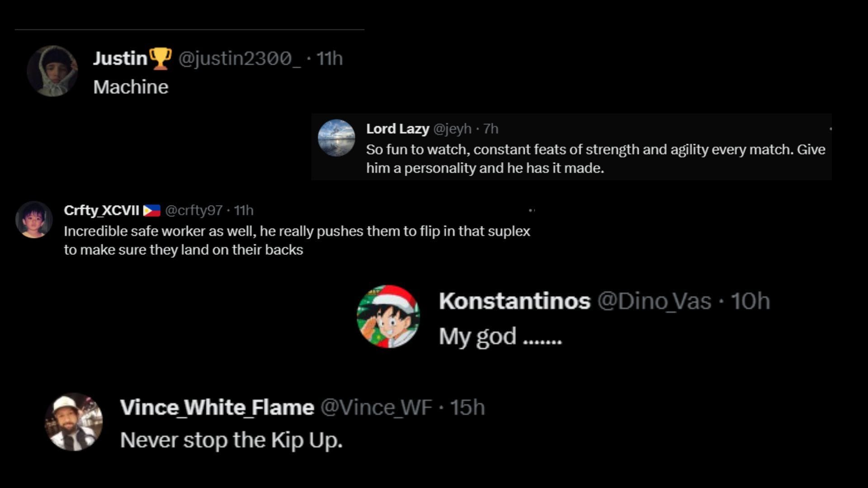Open the @Vince_WF handle link
The height and width of the screenshot is (488, 868).
tap(376, 407)
